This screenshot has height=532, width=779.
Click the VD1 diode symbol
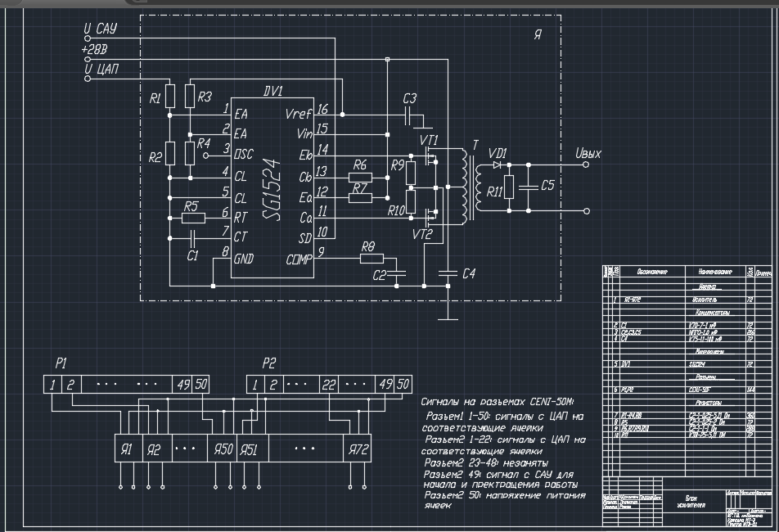497,165
